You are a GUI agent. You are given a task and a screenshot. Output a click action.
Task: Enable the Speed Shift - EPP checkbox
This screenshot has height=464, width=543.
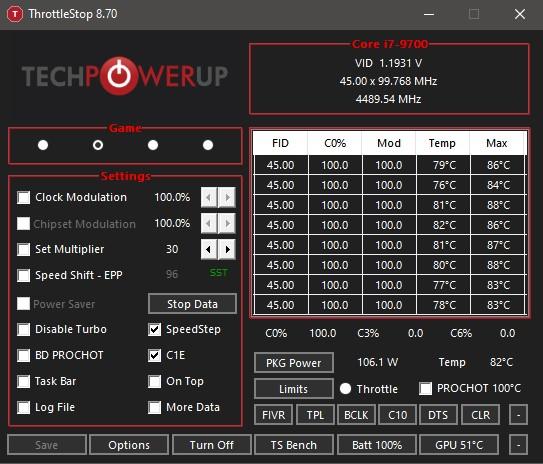coord(24,275)
